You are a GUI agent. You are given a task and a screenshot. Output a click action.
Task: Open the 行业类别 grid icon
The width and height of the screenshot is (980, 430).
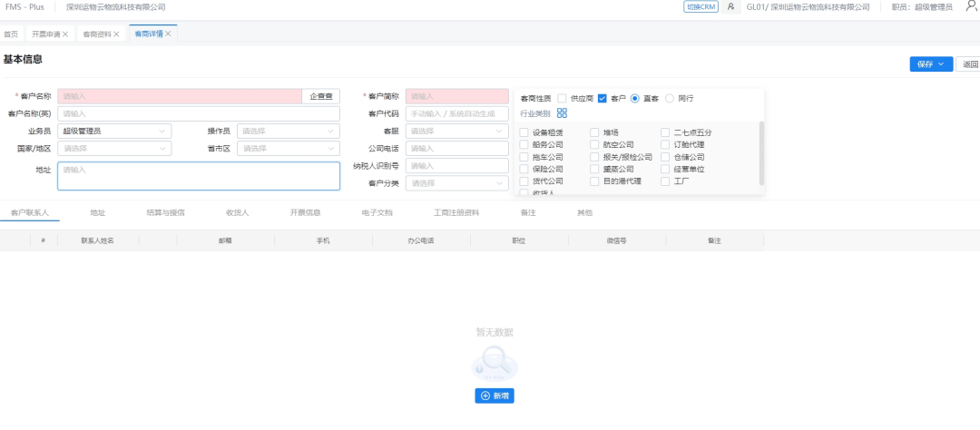562,113
